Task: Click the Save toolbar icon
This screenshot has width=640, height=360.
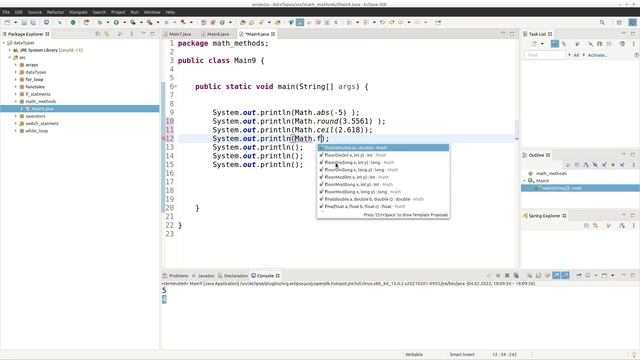Action: click(x=24, y=22)
